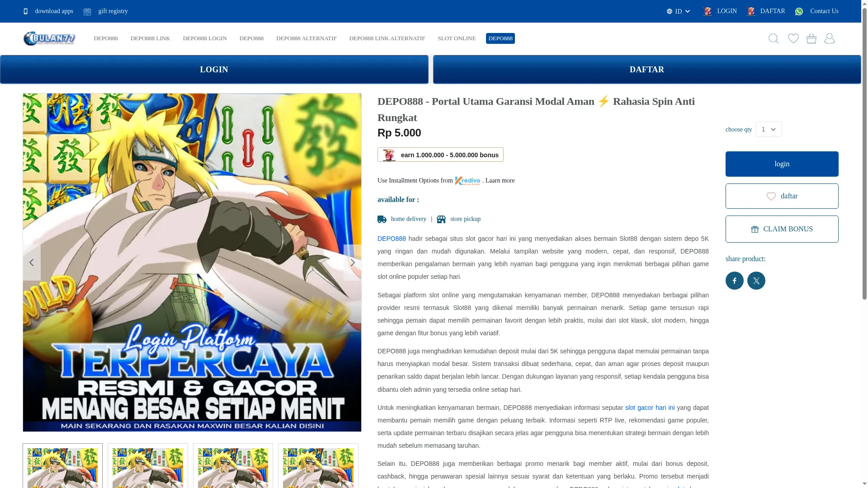Image resolution: width=868 pixels, height=488 pixels.
Task: Open the SLOT ONLINE nav item
Action: click(457, 38)
